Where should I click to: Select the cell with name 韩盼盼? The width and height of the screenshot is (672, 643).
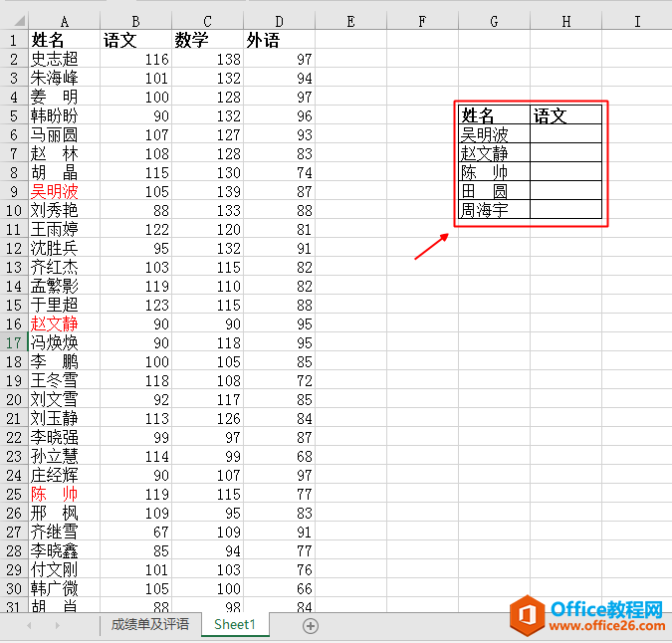[x=65, y=115]
